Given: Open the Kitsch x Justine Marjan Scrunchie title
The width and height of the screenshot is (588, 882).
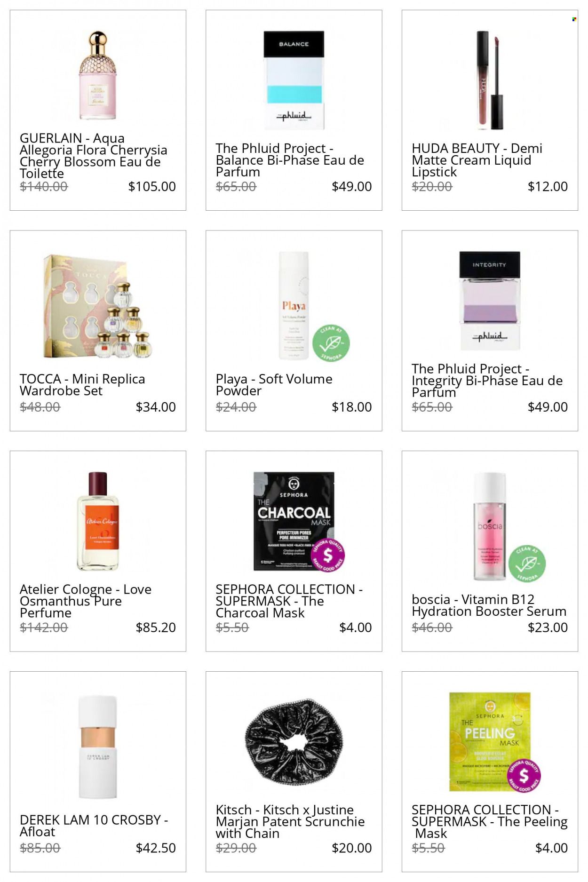Looking at the screenshot, I should coord(290,821).
